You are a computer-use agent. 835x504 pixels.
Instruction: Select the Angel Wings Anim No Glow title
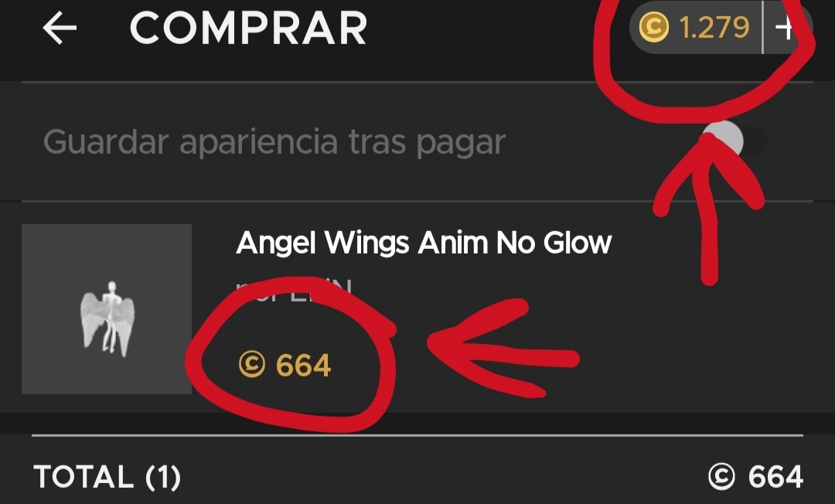pos(424,243)
